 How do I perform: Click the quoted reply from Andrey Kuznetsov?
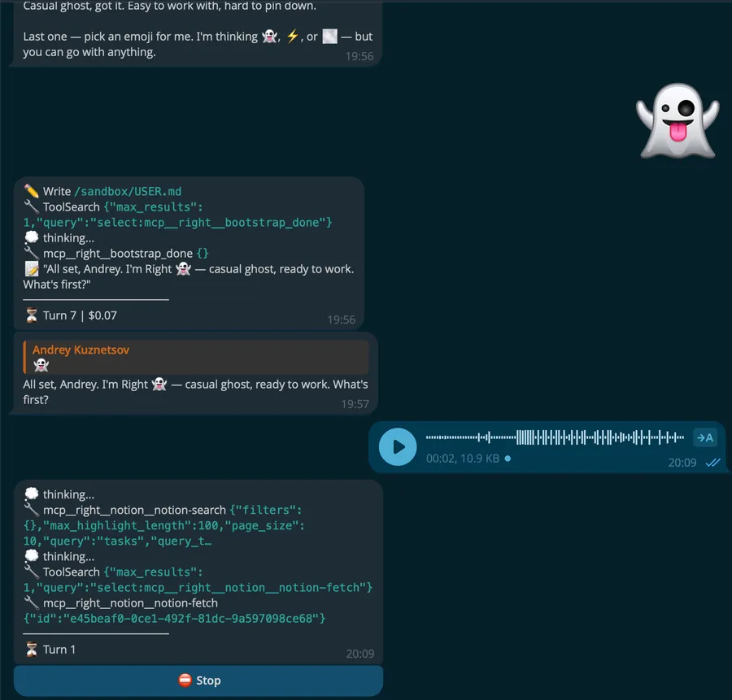coord(196,357)
